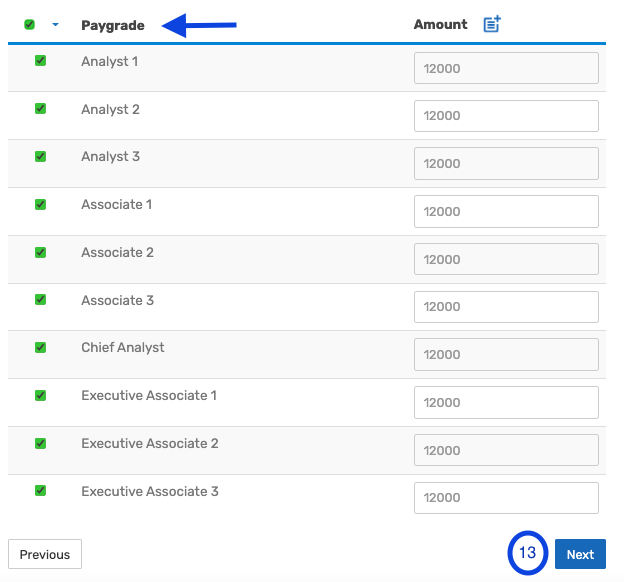This screenshot has height=582, width=624.
Task: Click the Associate 1 paygrade label
Action: [117, 205]
